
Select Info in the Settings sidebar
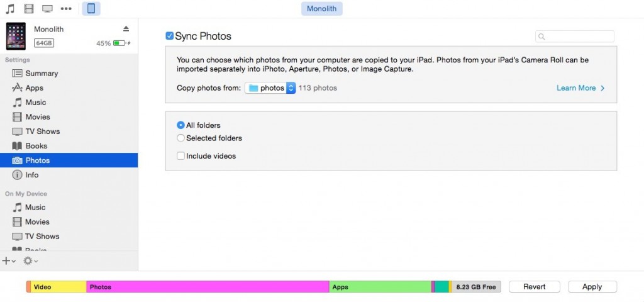[31, 175]
